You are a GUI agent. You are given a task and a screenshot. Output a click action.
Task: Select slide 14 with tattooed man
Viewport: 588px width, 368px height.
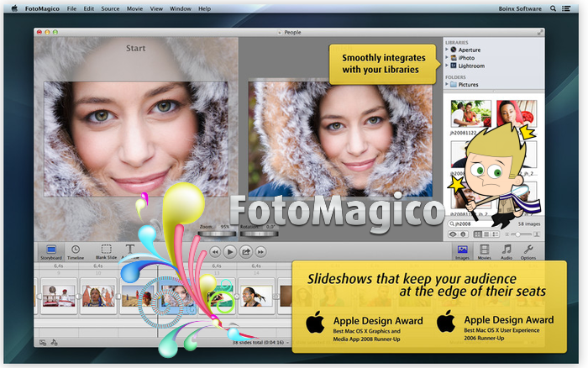(x=257, y=296)
